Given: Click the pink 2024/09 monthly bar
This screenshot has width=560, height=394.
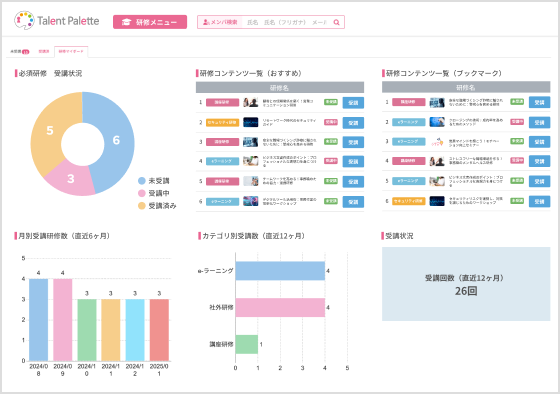Looking at the screenshot, I should click(x=62, y=320).
